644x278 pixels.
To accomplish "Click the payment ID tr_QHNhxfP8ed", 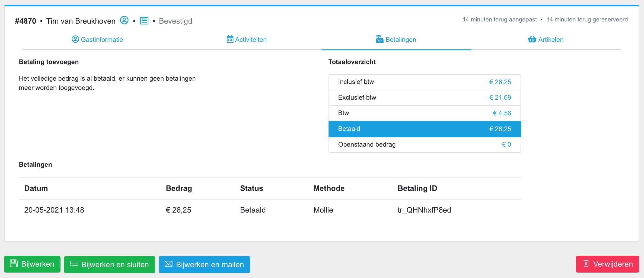I will coord(424,210).
